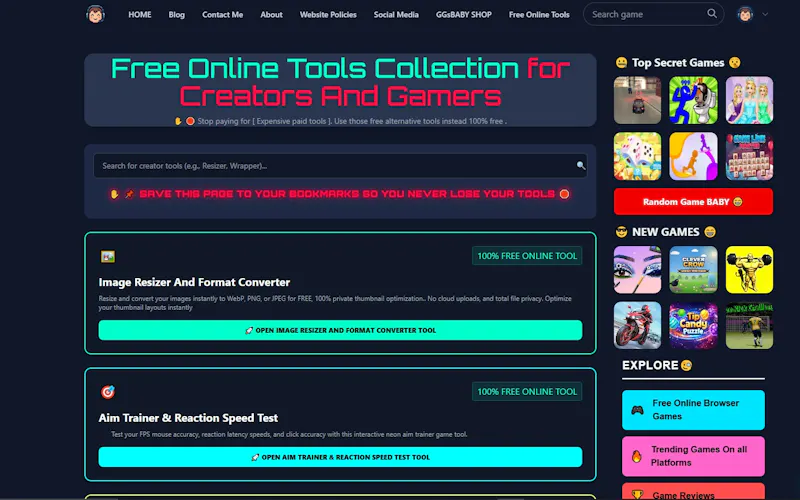Click the Random Game BABY button
This screenshot has width=800, height=500.
pyautogui.click(x=693, y=202)
